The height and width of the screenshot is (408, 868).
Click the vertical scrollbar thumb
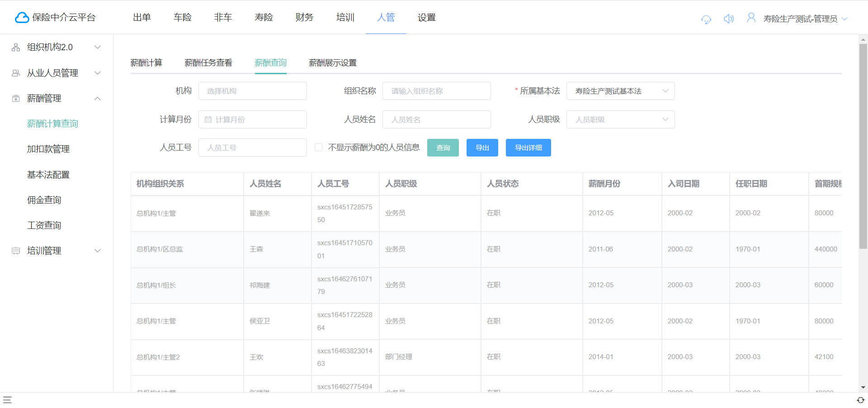(863, 146)
